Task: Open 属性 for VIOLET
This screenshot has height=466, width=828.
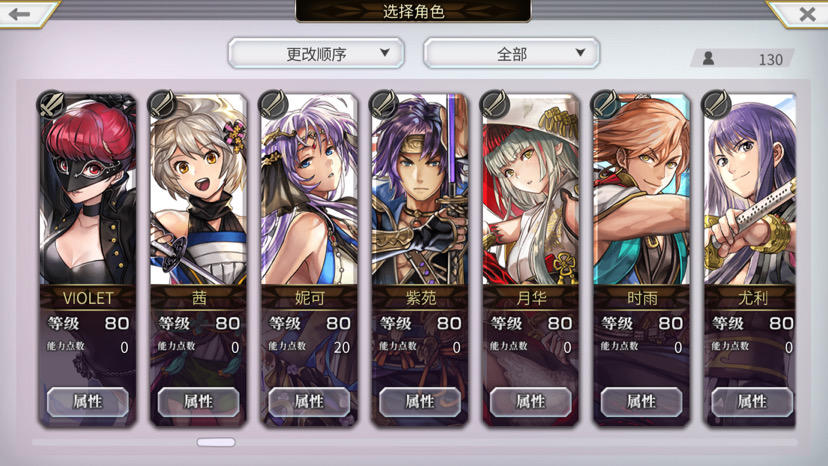Action: 88,402
